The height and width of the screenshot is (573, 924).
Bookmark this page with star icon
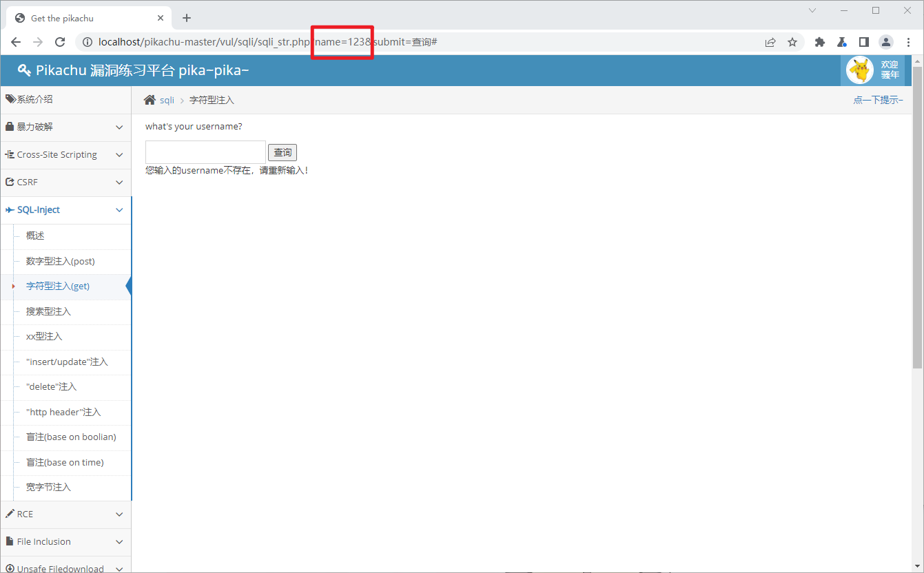[x=792, y=42]
